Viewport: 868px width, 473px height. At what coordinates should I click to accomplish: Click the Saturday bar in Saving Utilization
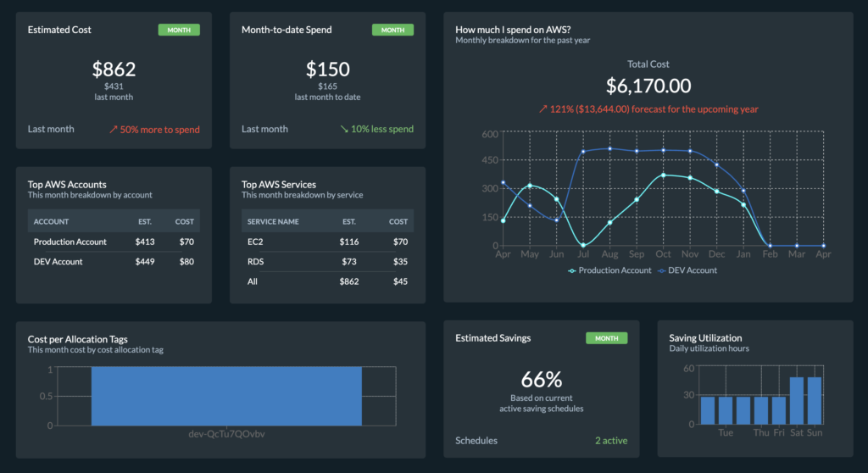point(797,401)
